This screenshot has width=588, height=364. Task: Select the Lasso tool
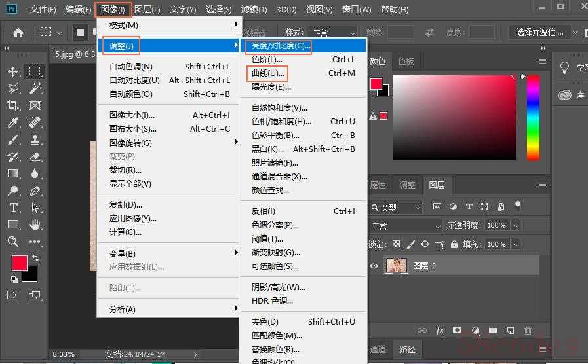pos(13,88)
